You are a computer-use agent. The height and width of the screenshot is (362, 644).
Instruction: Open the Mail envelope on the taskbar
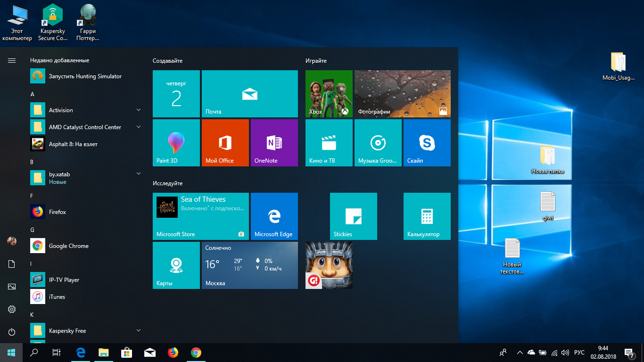coord(150,352)
